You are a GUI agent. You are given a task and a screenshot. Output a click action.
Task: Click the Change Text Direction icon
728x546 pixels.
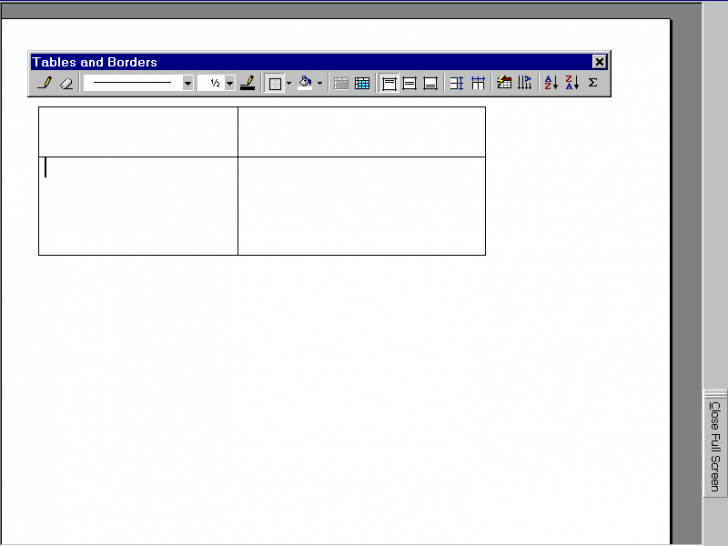pyautogui.click(x=525, y=83)
